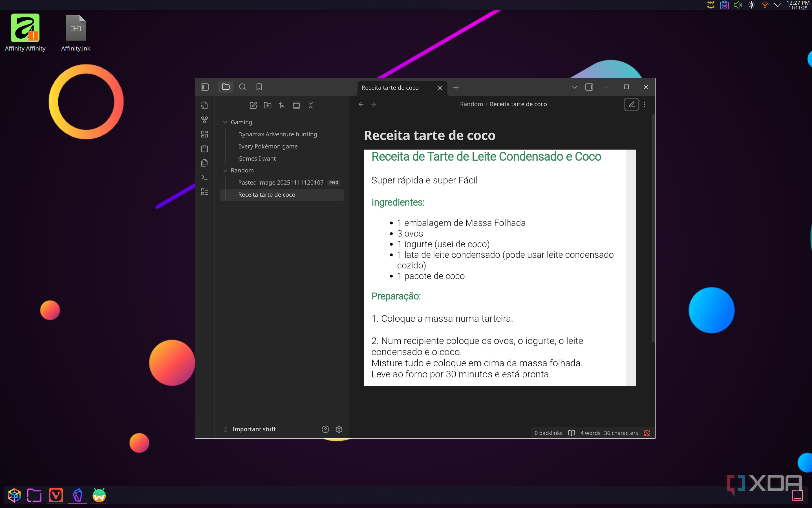Open the bookmarks icon
Screen dimensions: 812x508
(x=259, y=87)
